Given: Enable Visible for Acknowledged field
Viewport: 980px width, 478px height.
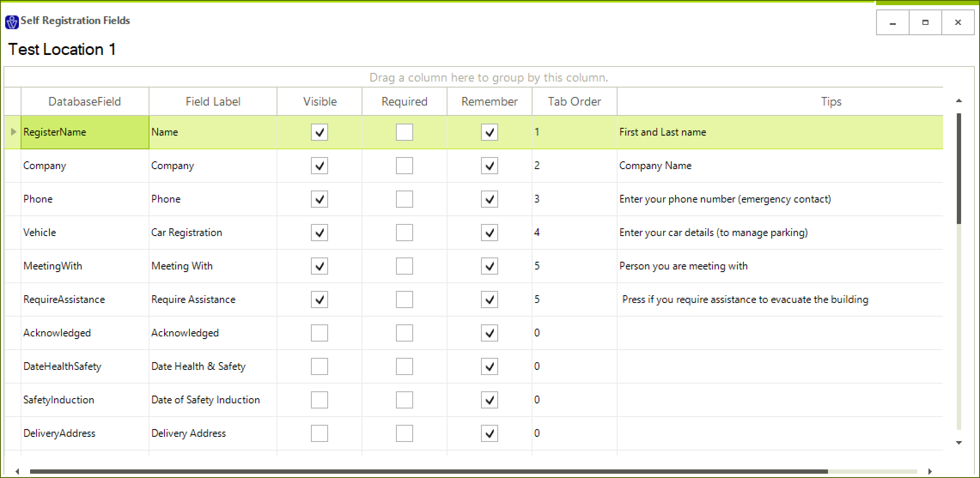Looking at the screenshot, I should 319,333.
